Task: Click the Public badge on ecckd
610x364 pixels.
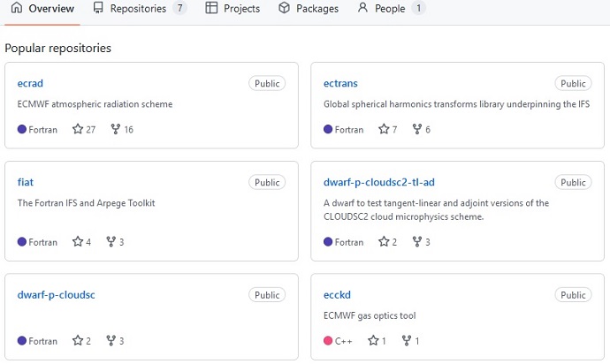Action: (573, 295)
